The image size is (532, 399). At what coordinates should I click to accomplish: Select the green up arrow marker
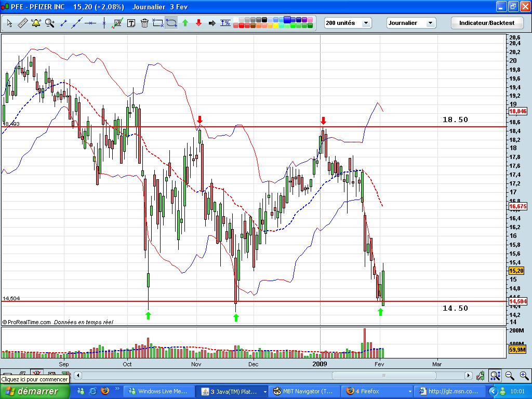(x=185, y=23)
